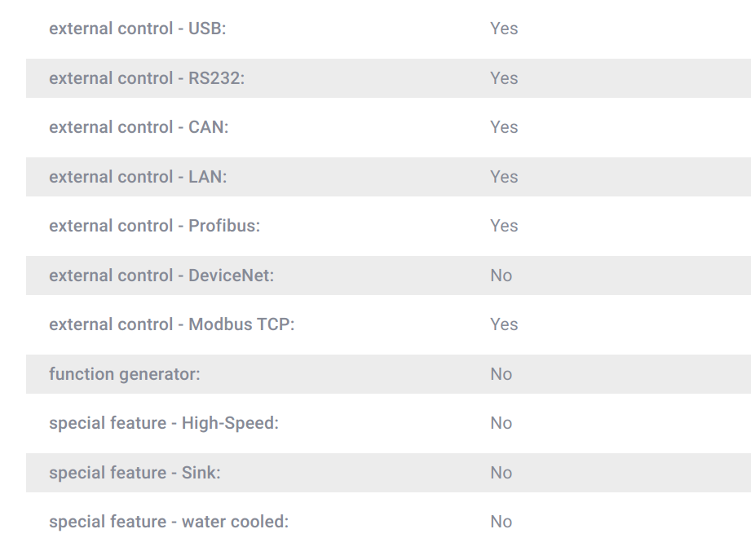Click the 'external control - Profibus:' label
The image size is (751, 560).
click(x=154, y=226)
